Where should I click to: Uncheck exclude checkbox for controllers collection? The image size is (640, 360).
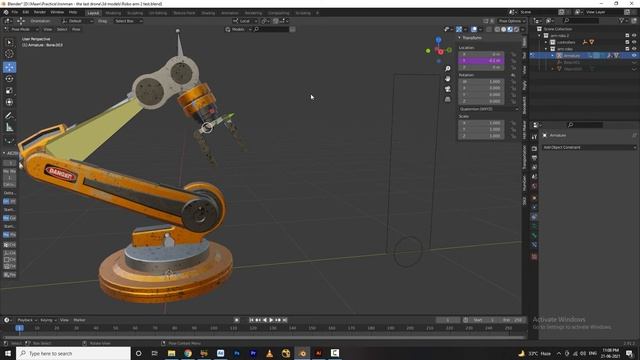627,42
